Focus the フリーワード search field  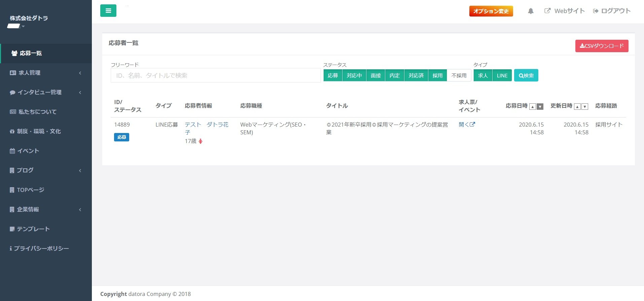[216, 75]
